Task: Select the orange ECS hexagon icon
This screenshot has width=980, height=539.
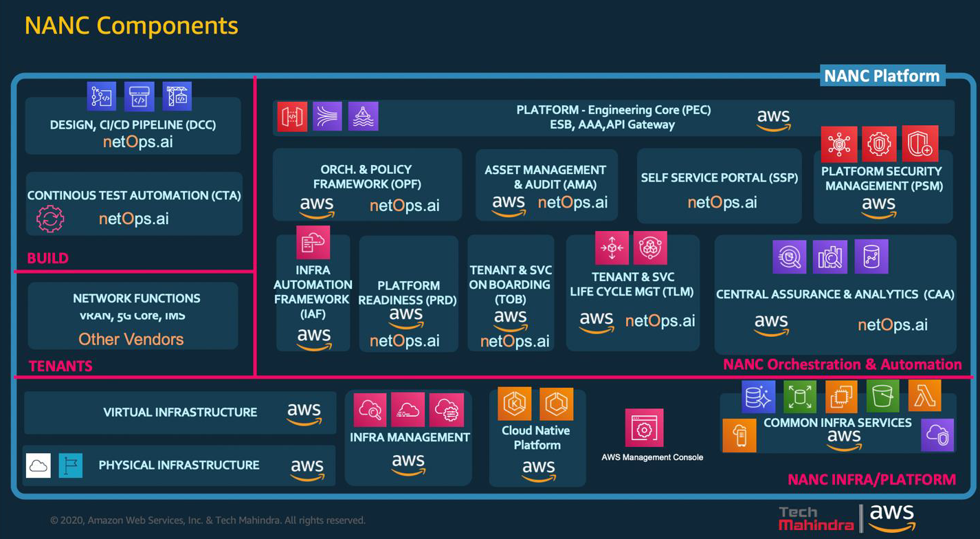Action: click(x=556, y=404)
